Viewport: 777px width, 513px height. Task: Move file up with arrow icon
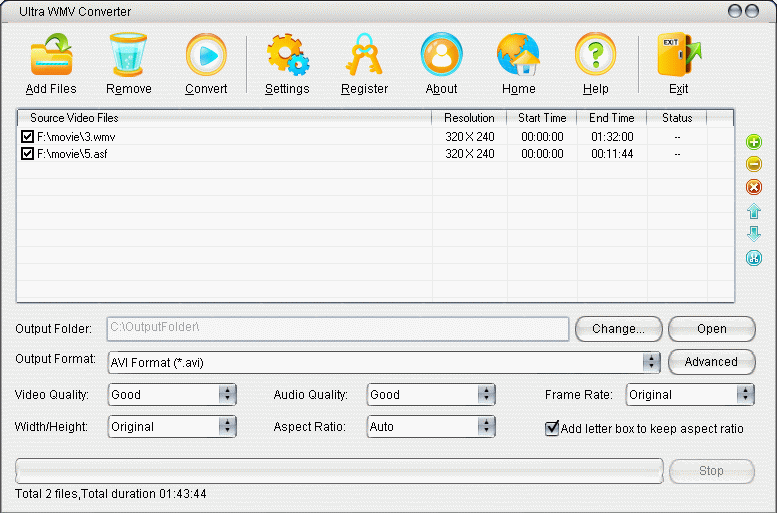754,211
